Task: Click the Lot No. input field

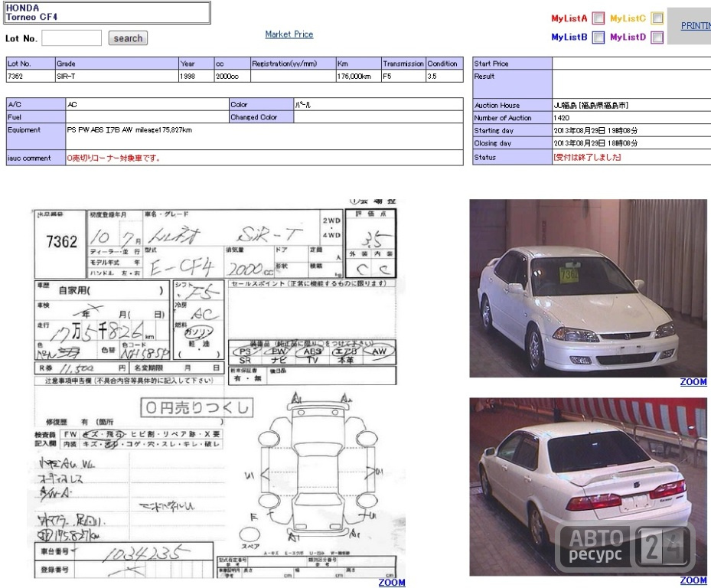Action: pyautogui.click(x=72, y=38)
